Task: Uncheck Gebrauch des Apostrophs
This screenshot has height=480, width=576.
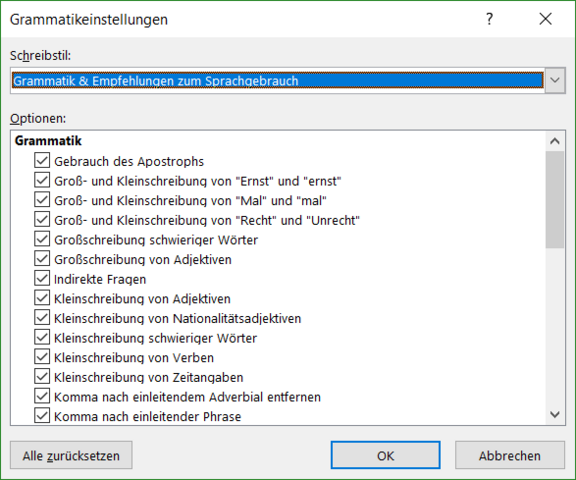Action: pos(42,161)
